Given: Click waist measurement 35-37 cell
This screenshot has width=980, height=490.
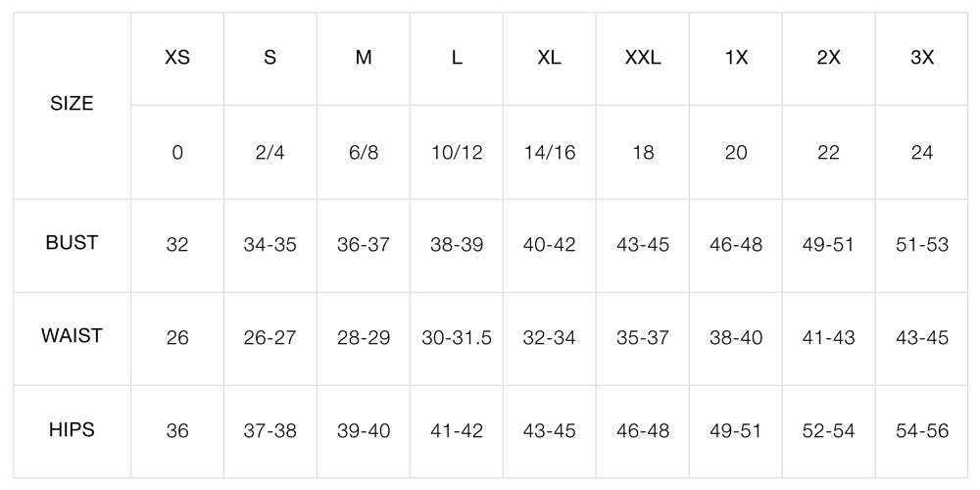Looking at the screenshot, I should coord(643,338).
